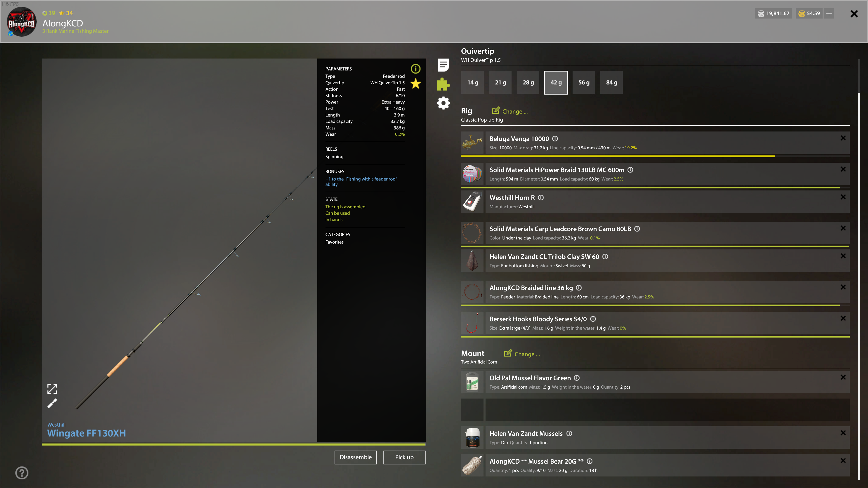
Task: Expand the rod preview with the fullscreen arrows
Action: click(x=52, y=389)
